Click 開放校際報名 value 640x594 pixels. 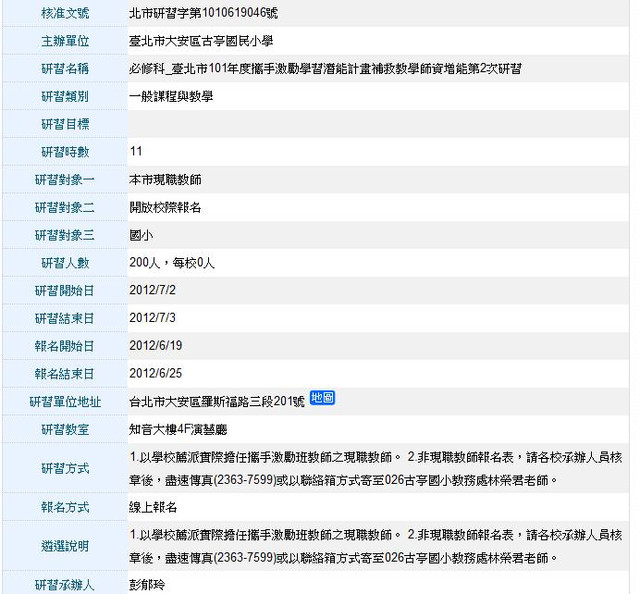[x=165, y=207]
